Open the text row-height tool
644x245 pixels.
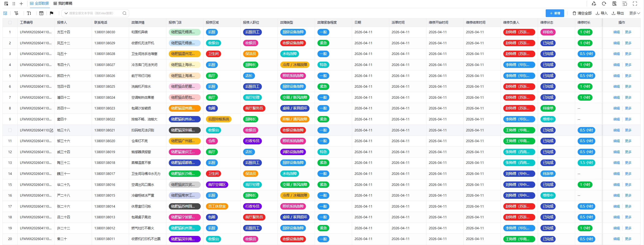tap(29, 13)
